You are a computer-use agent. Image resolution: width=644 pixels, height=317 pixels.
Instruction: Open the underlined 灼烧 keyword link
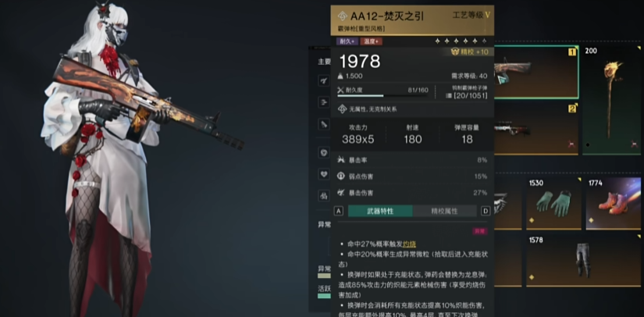409,244
